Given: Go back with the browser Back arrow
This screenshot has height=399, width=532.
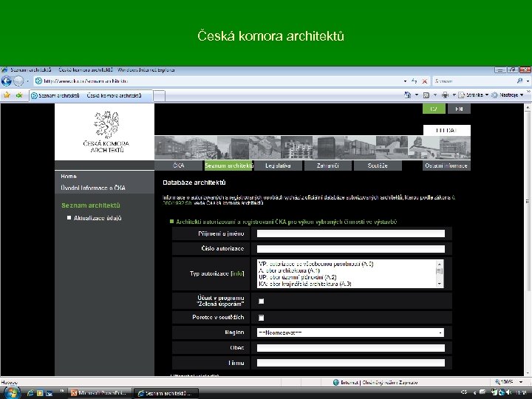Looking at the screenshot, I should pyautogui.click(x=6, y=81).
